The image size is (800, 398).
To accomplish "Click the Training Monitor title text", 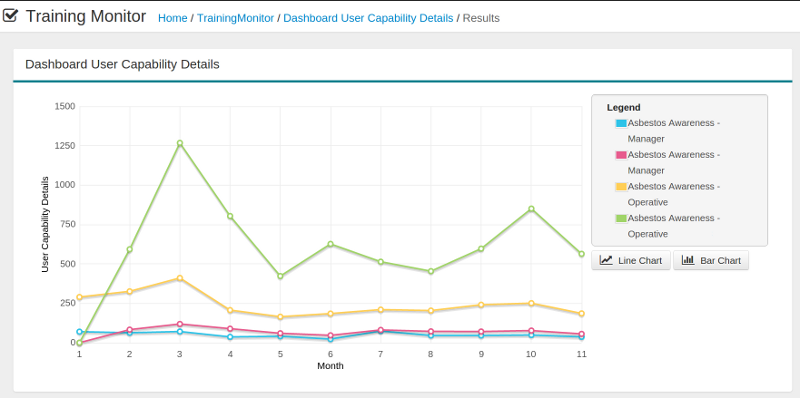I will click(86, 16).
